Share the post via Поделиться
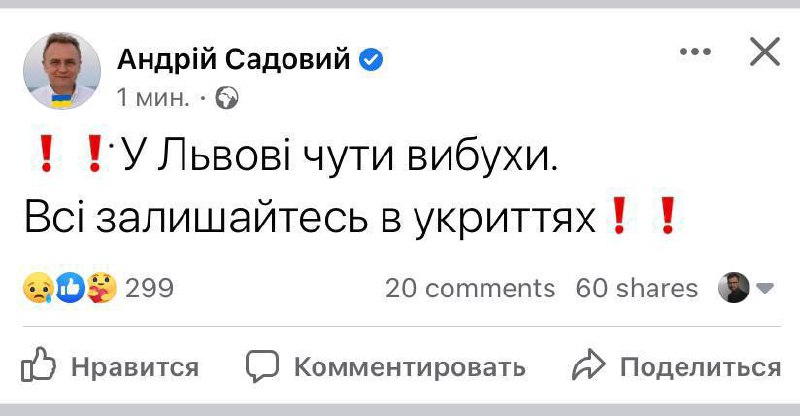 click(x=676, y=366)
